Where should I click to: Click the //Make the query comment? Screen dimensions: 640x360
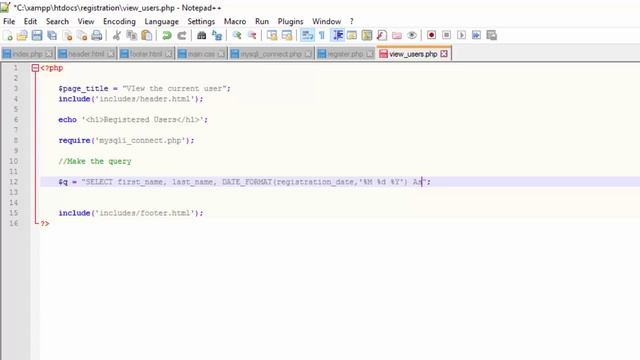click(x=95, y=161)
